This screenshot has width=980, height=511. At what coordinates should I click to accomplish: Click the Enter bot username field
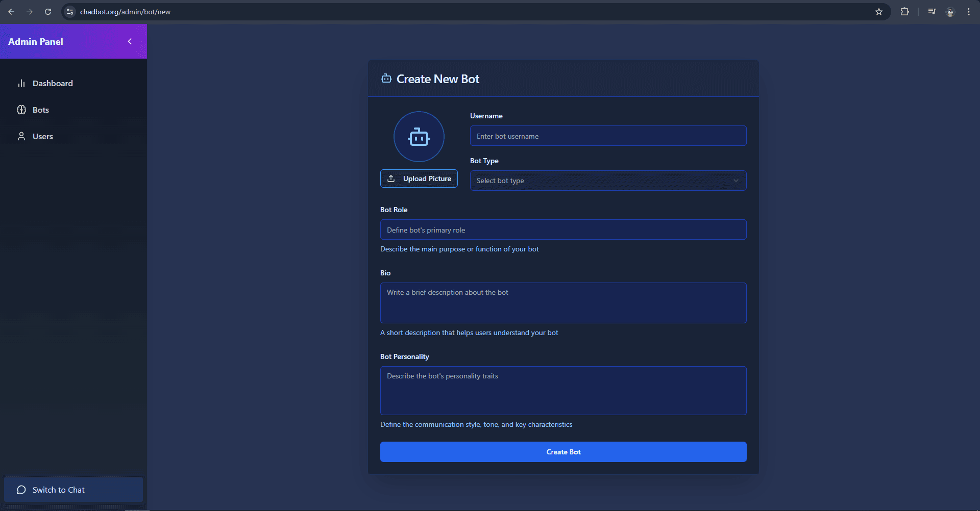[x=608, y=136]
